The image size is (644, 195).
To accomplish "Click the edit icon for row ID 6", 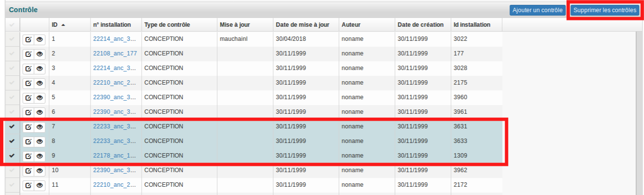I will [28, 112].
